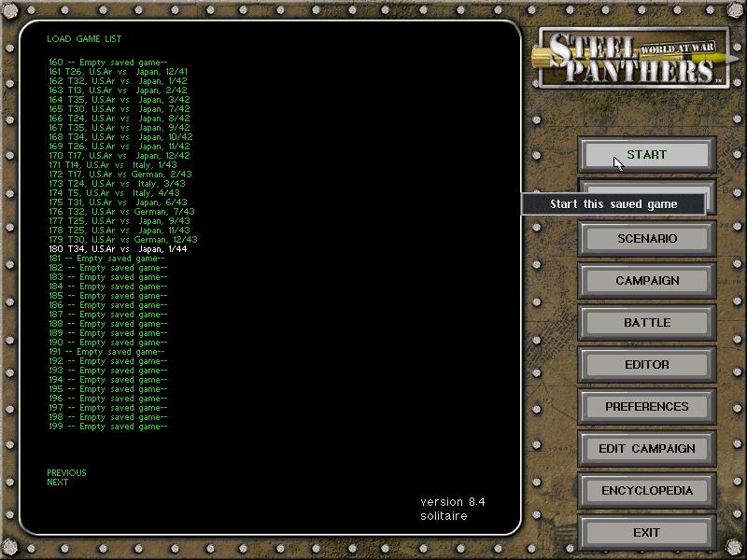Choose empty saved game slot 186

108,305
